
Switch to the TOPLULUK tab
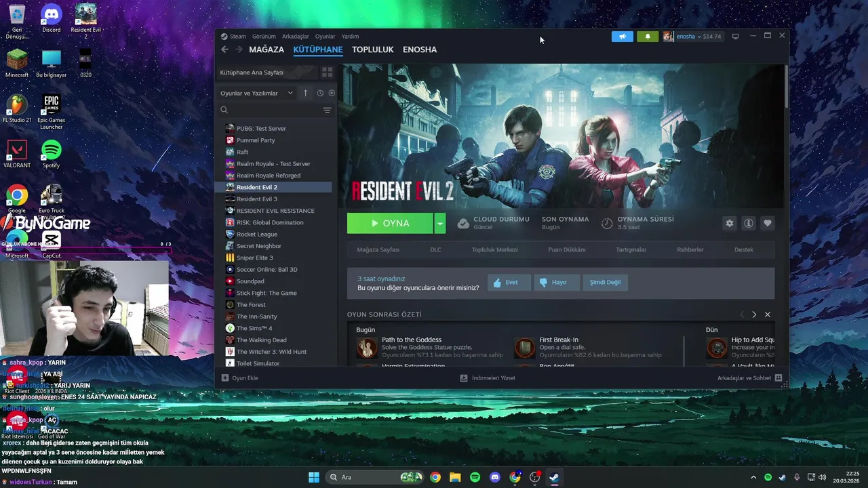(373, 49)
